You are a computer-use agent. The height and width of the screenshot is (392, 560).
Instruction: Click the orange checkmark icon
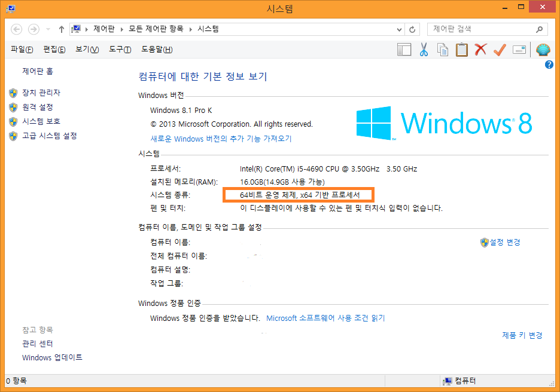500,50
